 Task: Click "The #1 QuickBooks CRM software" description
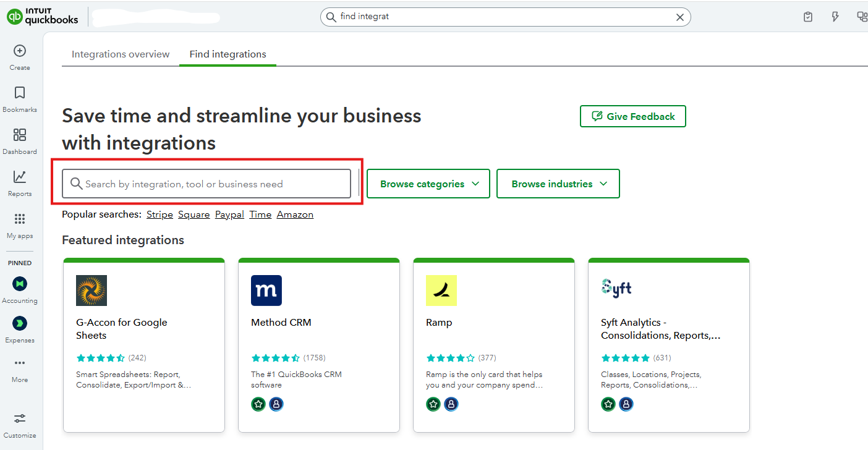296,380
